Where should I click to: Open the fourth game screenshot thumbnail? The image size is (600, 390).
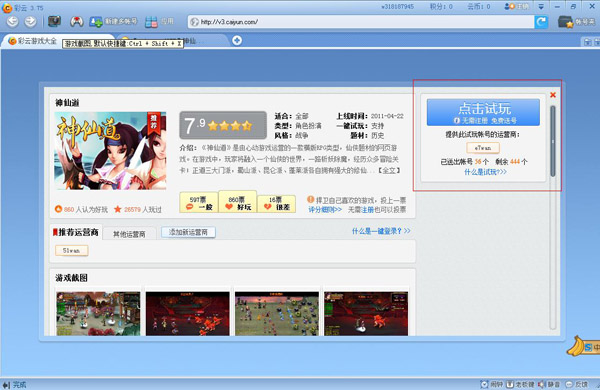[x=366, y=313]
